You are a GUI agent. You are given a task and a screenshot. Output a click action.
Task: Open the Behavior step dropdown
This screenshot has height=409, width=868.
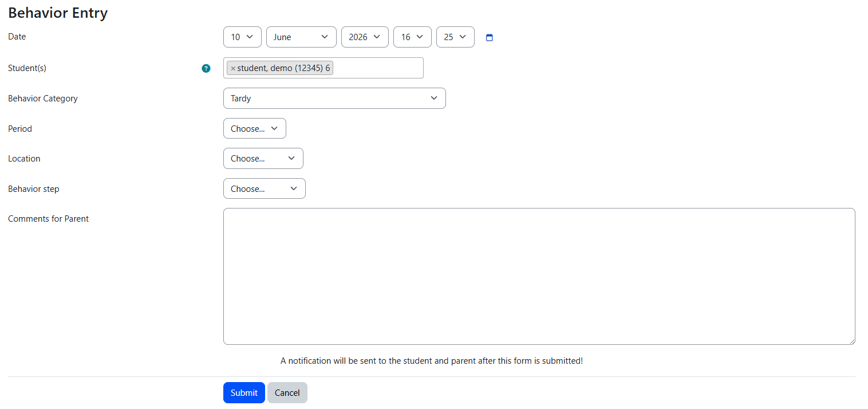(265, 188)
